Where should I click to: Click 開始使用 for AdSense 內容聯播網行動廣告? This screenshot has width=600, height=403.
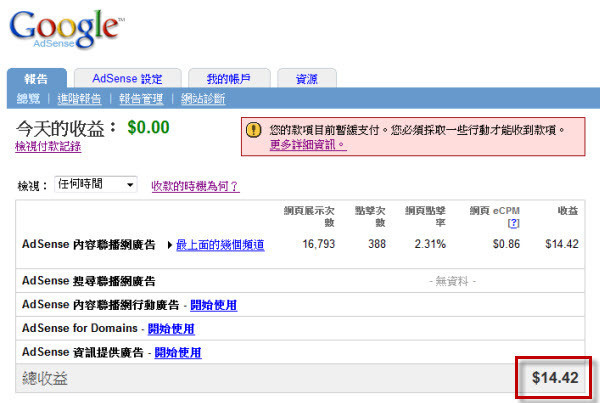coord(214,305)
